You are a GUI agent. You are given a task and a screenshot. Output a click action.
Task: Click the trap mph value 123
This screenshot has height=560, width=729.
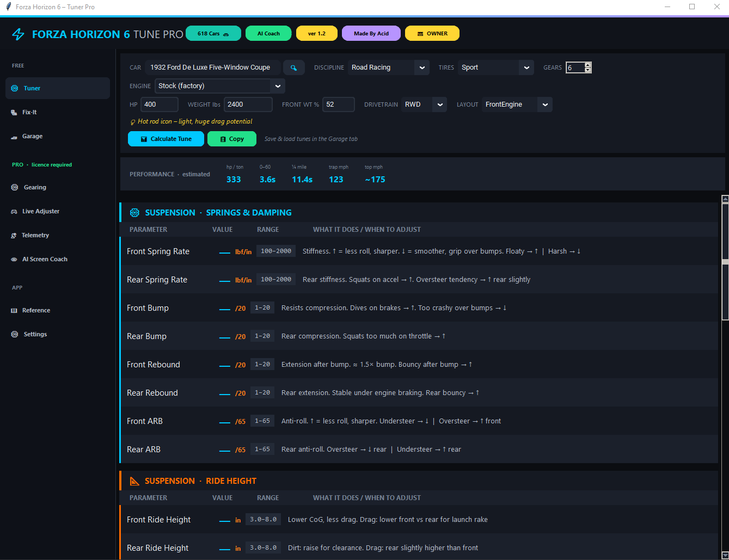point(336,180)
